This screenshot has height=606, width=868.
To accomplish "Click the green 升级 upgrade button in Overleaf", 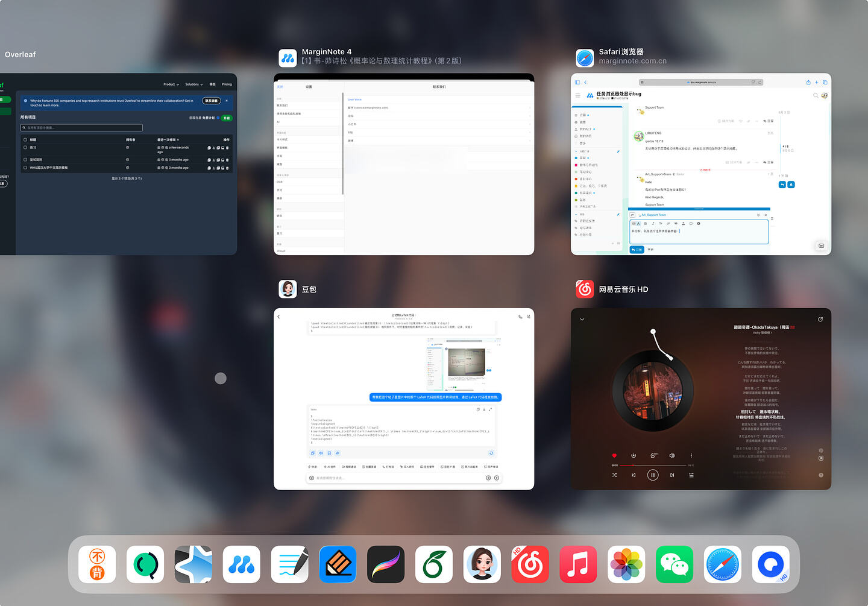I will click(227, 118).
